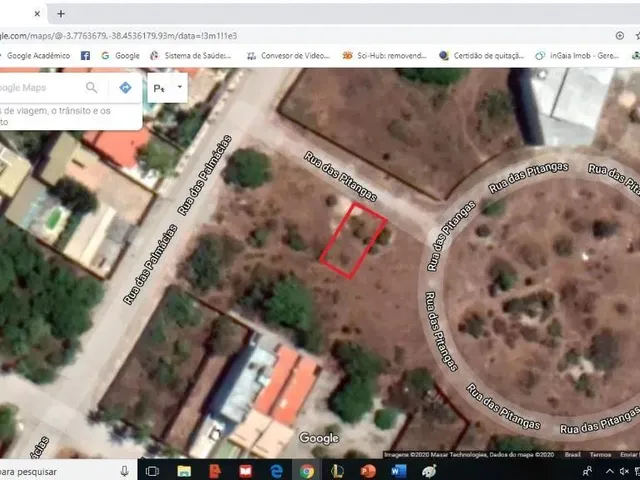640x480 pixels.
Task: Open Task View from the taskbar
Action: pos(152,471)
